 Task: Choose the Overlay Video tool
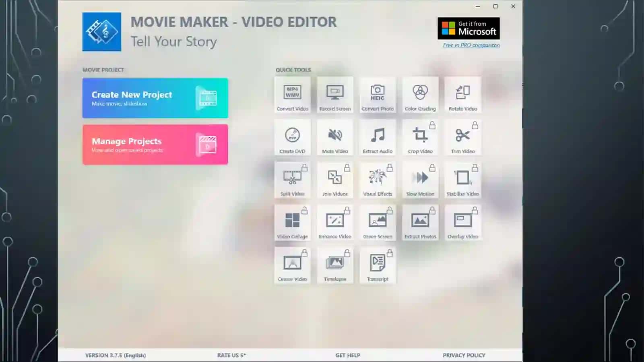point(463,223)
